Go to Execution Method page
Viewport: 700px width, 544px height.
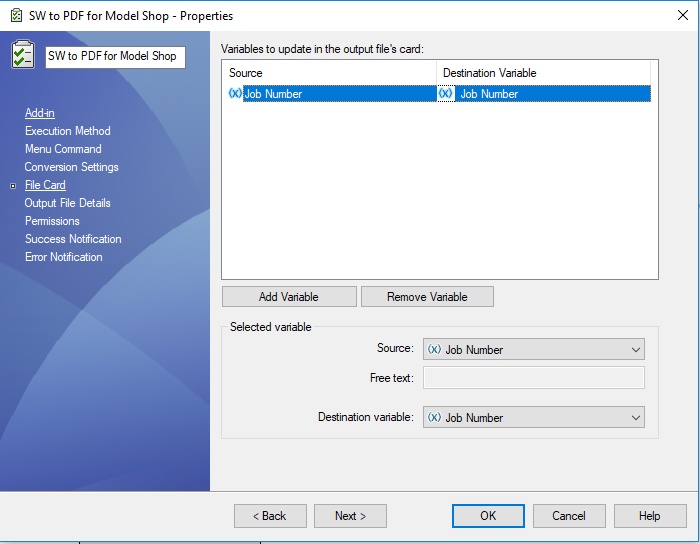68,131
